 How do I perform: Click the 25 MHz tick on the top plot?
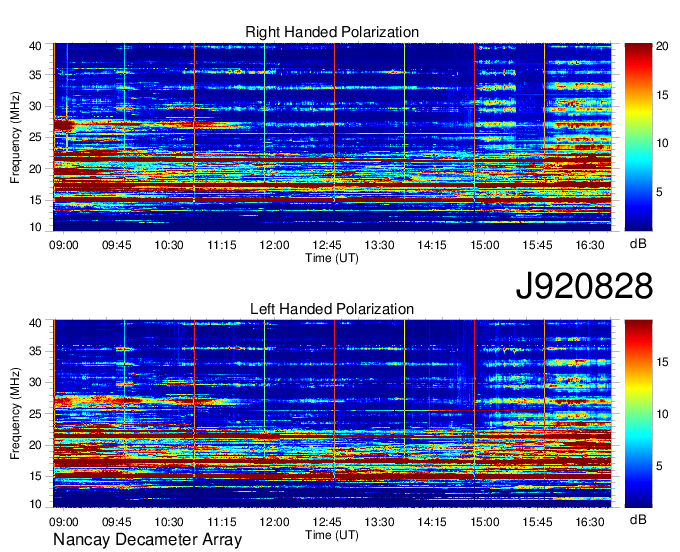click(35, 137)
